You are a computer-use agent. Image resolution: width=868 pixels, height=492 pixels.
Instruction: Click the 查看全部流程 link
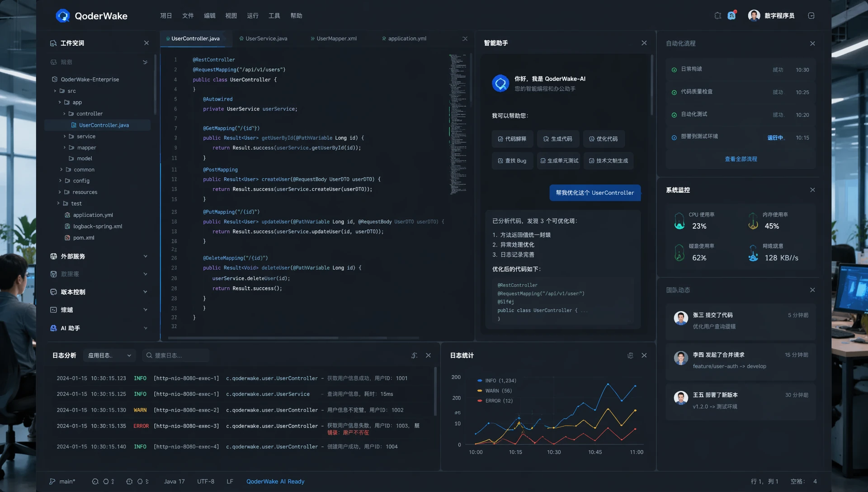click(741, 159)
